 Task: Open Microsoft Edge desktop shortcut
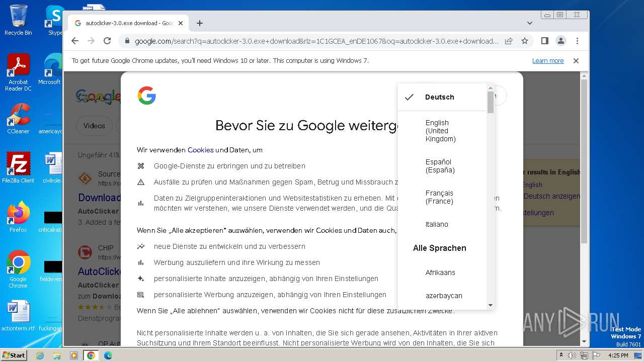click(52, 69)
